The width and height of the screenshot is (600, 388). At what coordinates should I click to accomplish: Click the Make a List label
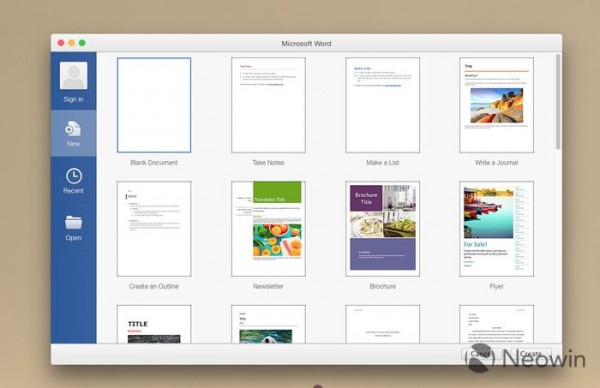tap(383, 163)
